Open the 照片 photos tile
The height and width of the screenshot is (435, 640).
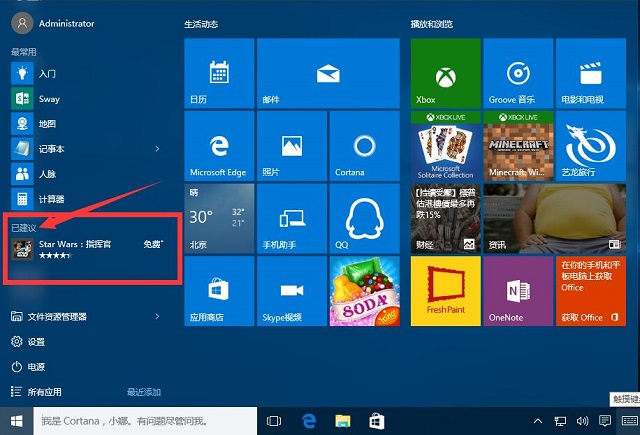tap(292, 146)
